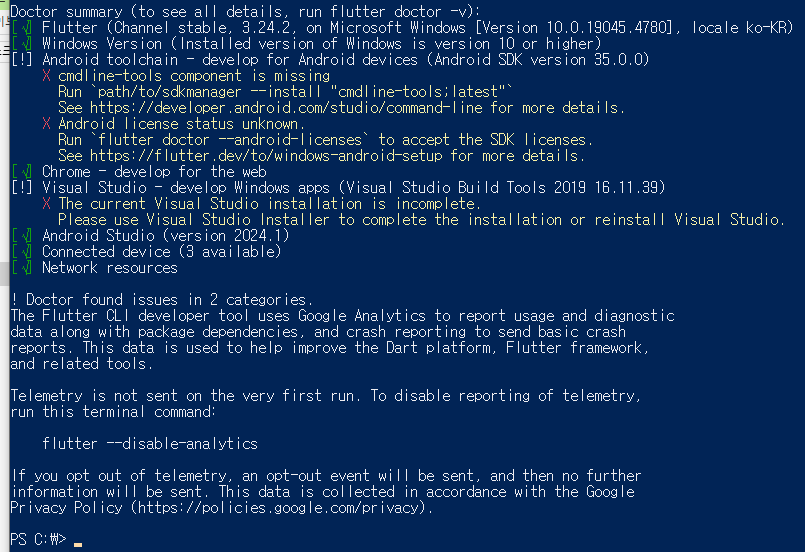Click the "Doctor found issues in 2 categories" line
Image resolution: width=805 pixels, height=552 pixels.
160,300
